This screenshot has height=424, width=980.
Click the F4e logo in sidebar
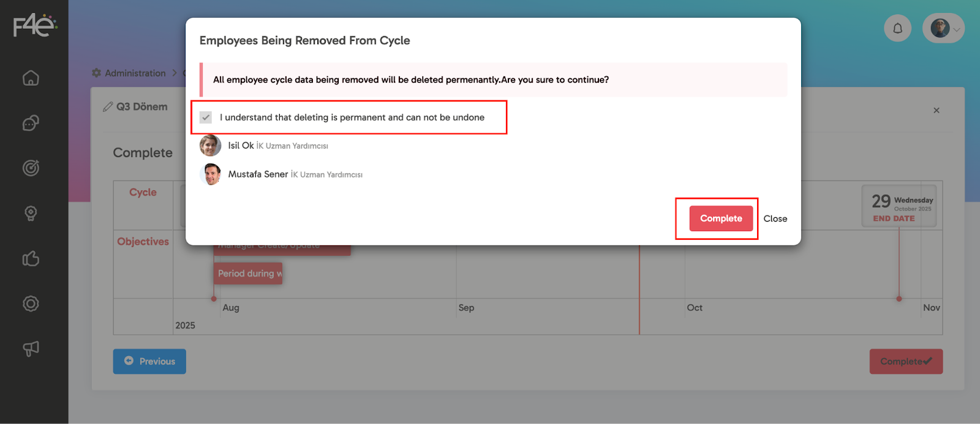pos(35,26)
